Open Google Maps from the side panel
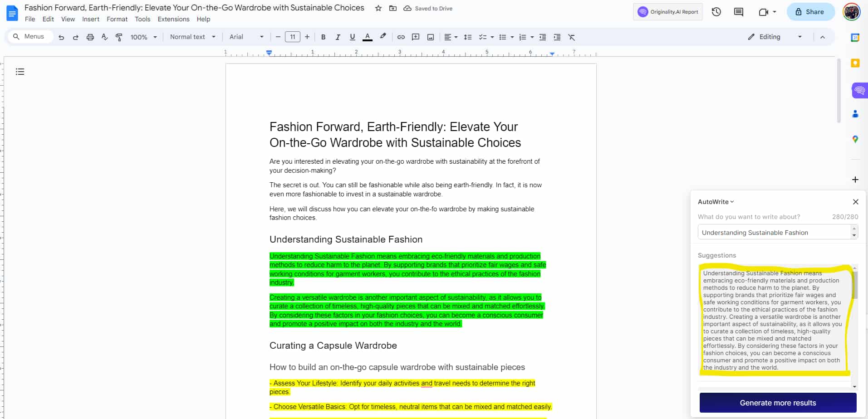Image resolution: width=868 pixels, height=419 pixels. [855, 139]
